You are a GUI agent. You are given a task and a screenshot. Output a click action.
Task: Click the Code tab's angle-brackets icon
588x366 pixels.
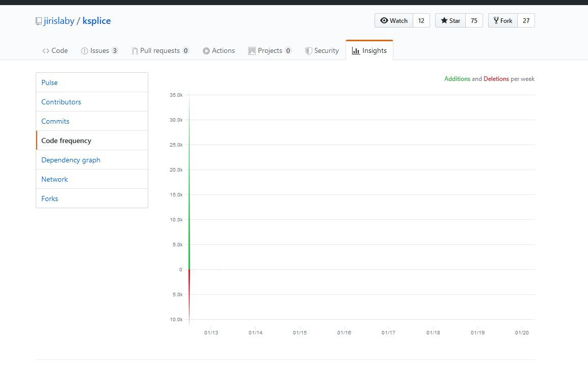click(46, 51)
